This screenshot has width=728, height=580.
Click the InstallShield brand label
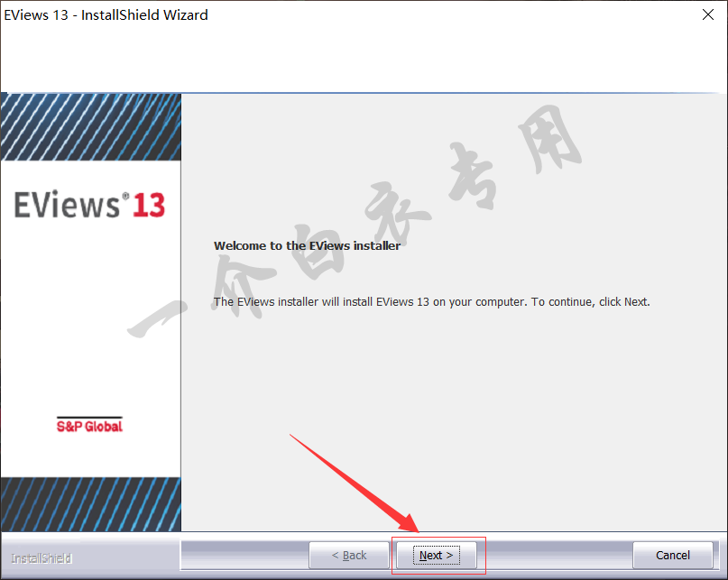41,557
